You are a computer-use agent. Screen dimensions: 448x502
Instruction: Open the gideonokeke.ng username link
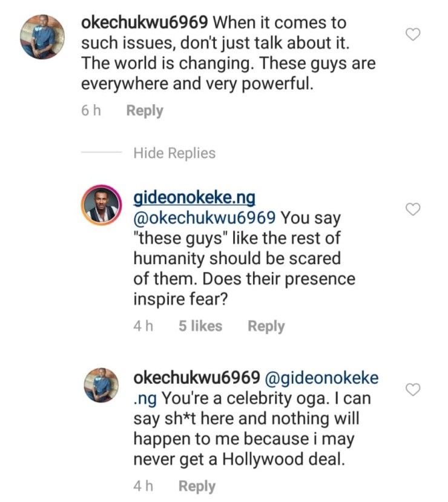click(194, 198)
